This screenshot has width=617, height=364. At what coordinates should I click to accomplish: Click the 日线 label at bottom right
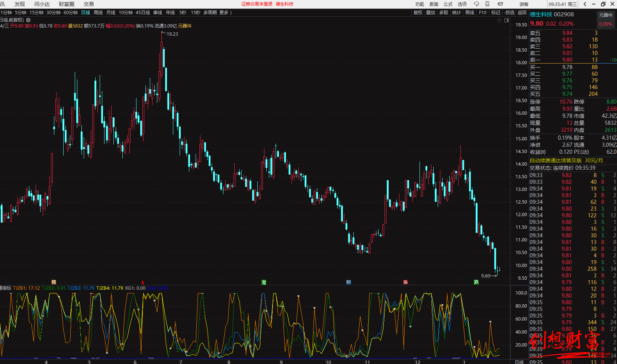click(519, 362)
